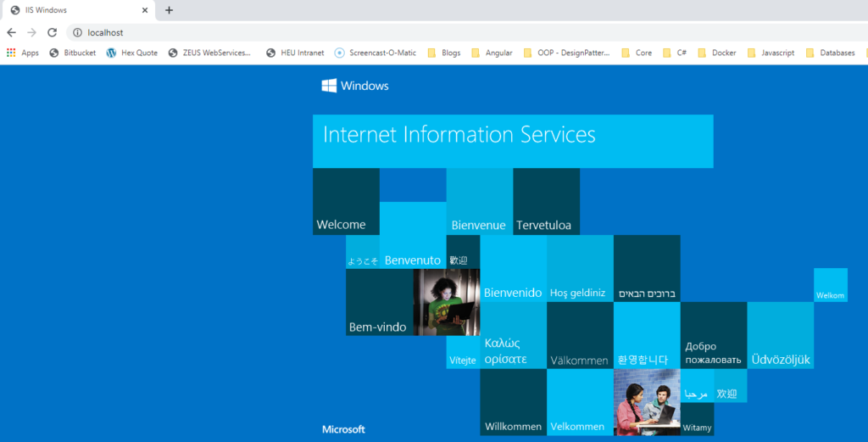Open the Docker bookmark folder

[x=716, y=53]
